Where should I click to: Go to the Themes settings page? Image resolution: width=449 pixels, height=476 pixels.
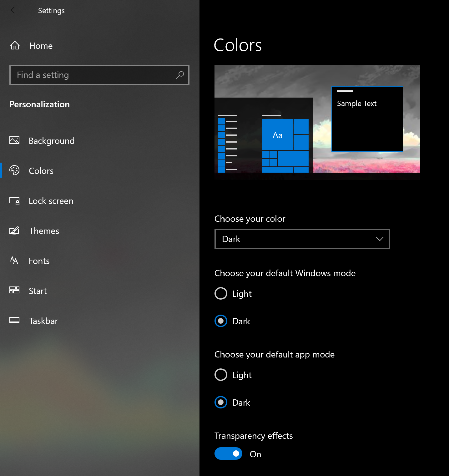tap(44, 231)
